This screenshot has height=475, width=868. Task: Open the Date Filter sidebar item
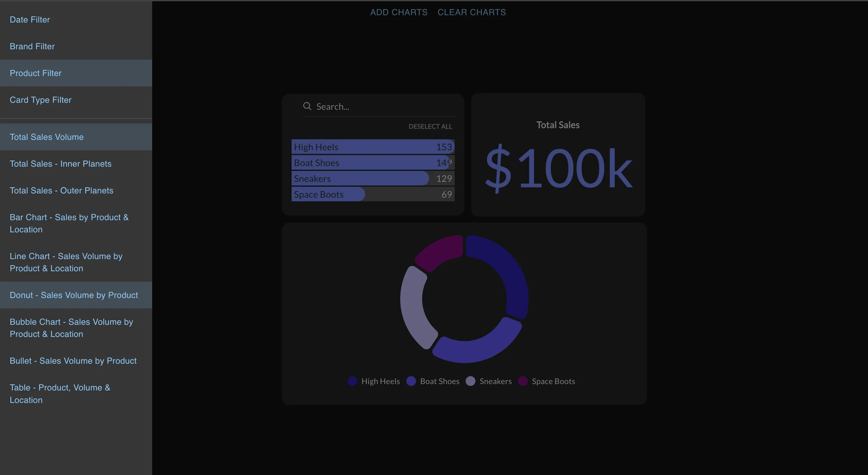[x=76, y=19]
